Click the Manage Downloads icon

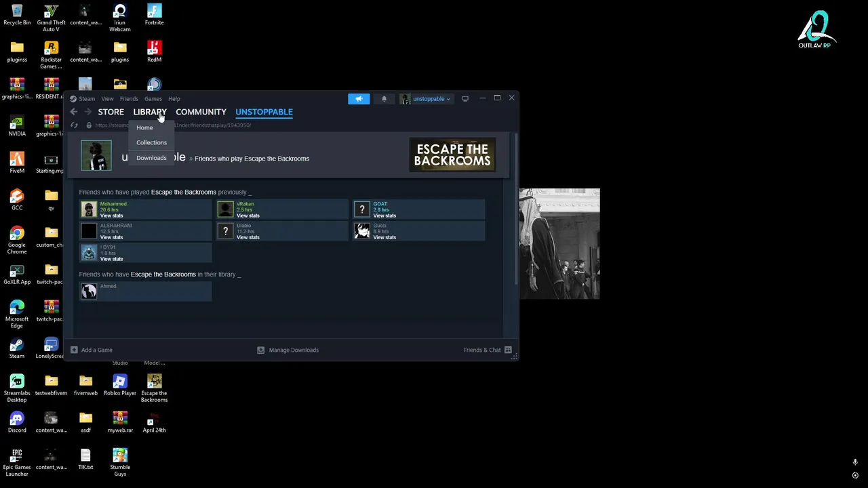(x=261, y=350)
